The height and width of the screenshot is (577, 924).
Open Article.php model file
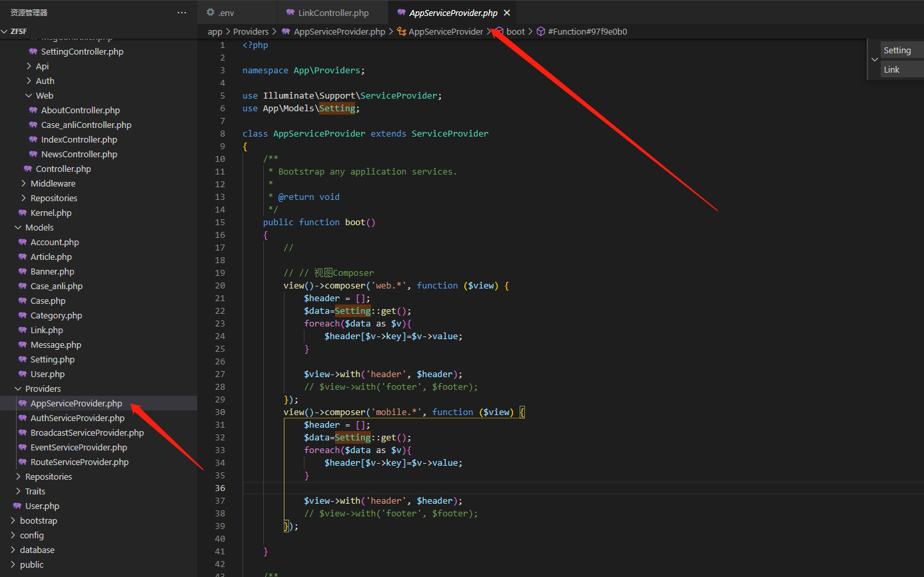pos(51,257)
